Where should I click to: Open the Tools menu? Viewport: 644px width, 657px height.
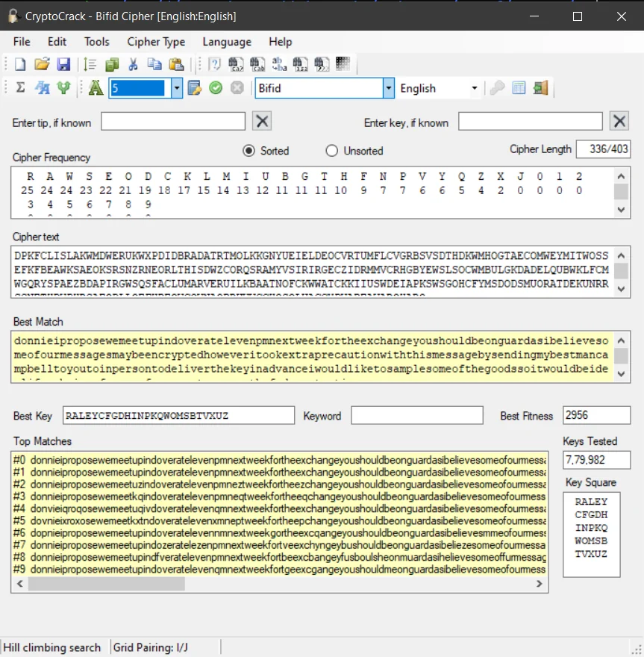tap(97, 42)
